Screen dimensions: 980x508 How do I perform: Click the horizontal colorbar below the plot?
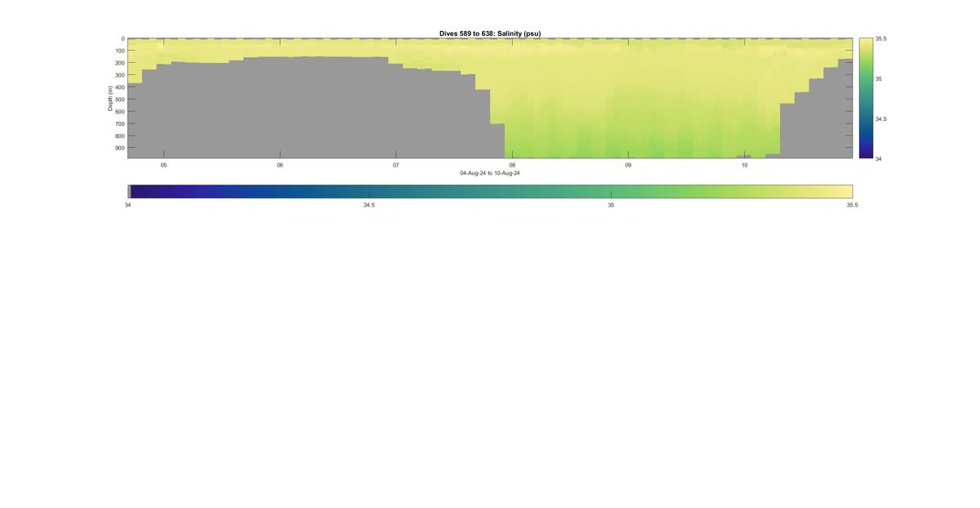pos(490,191)
